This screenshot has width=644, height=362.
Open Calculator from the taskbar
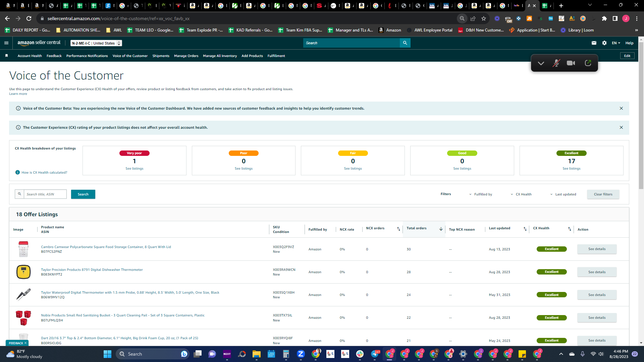286,354
